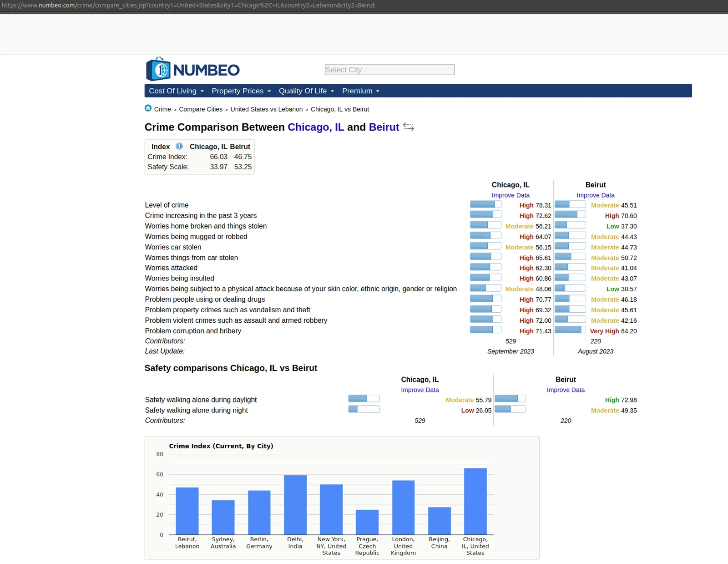Image resolution: width=728 pixels, height=564 pixels.
Task: Click the 'September 2023' last update date
Action: (511, 351)
